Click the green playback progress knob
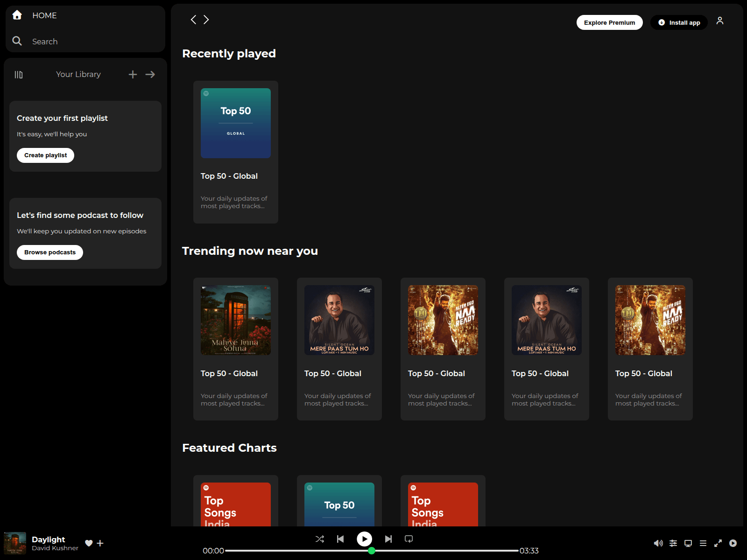The width and height of the screenshot is (747, 560). pyautogui.click(x=372, y=551)
